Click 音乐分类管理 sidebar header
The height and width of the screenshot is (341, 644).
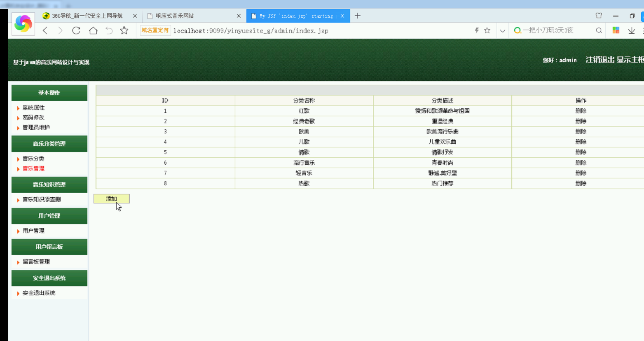tap(49, 144)
